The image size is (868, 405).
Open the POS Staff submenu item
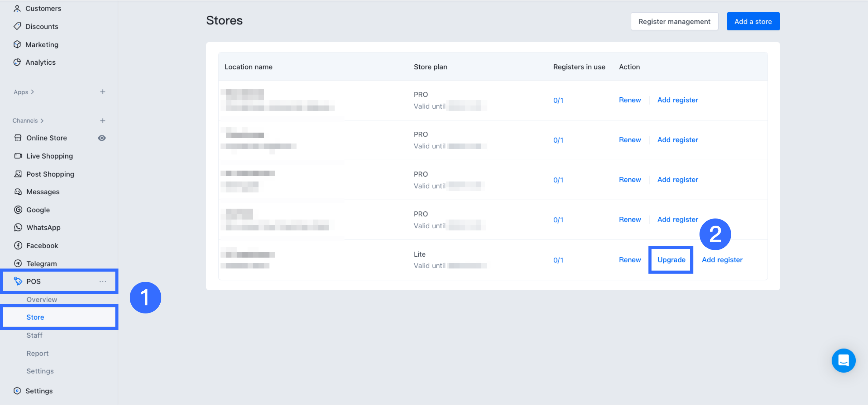pos(34,335)
